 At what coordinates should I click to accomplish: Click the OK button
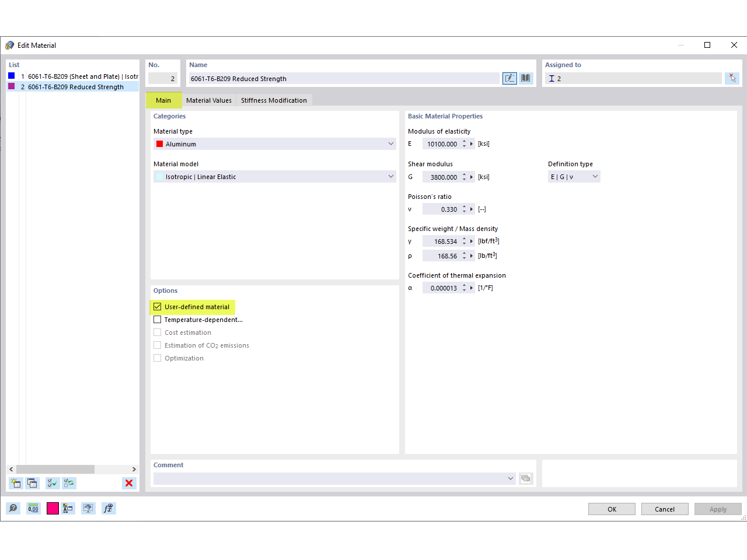click(x=612, y=509)
